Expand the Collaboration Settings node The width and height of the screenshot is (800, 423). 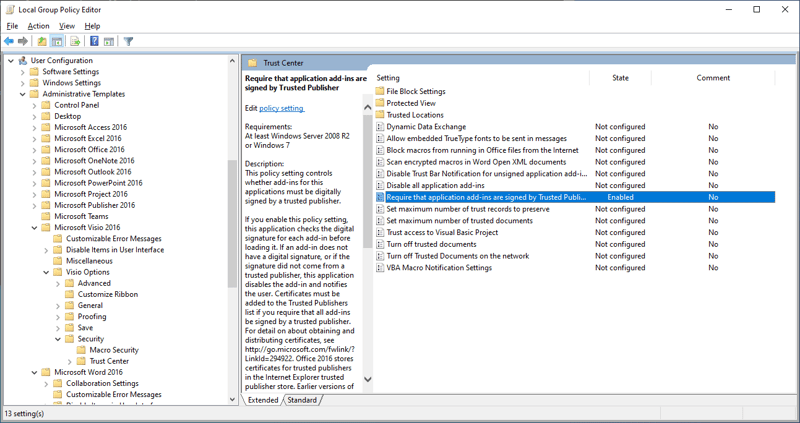[x=46, y=384]
